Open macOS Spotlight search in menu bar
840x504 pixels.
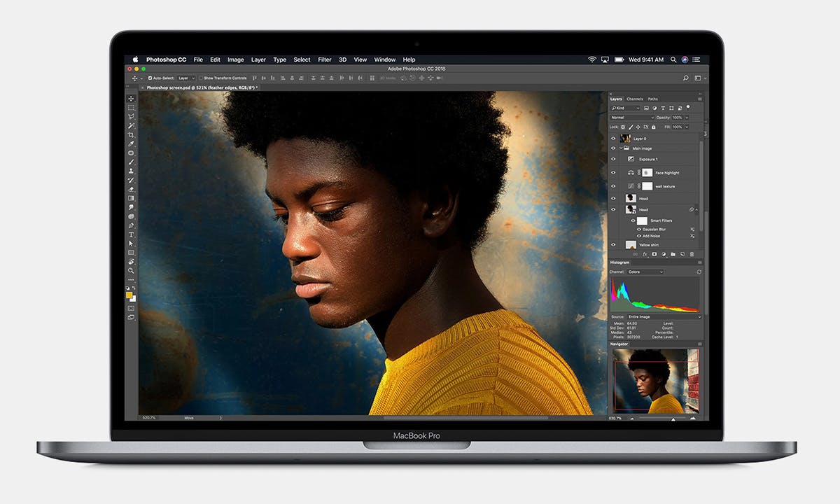[x=673, y=59]
